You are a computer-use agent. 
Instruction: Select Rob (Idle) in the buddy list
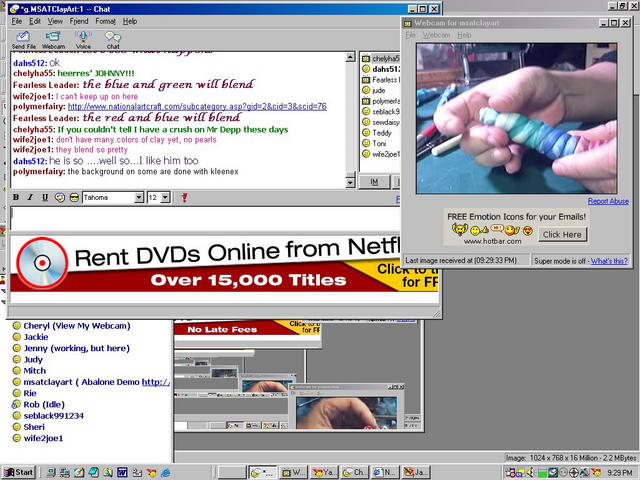coord(39,404)
